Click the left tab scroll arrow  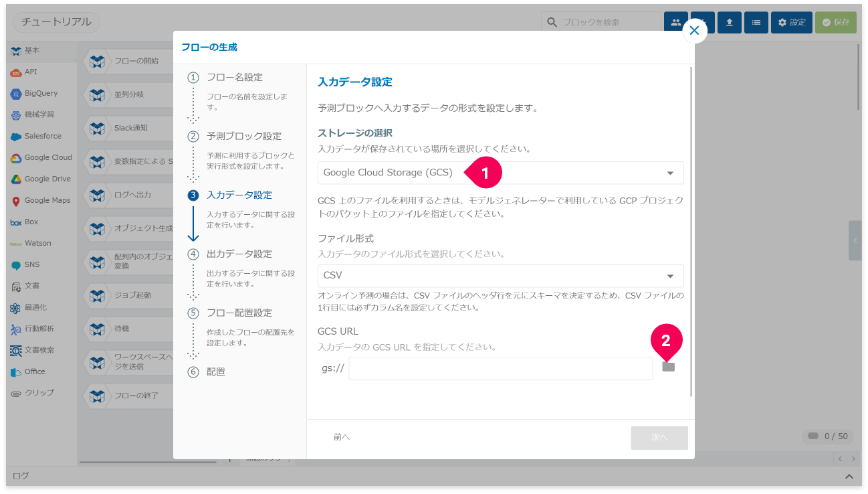click(x=841, y=459)
